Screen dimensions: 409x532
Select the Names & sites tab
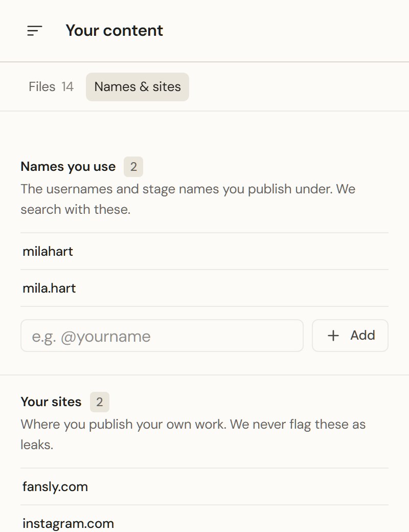(x=138, y=87)
